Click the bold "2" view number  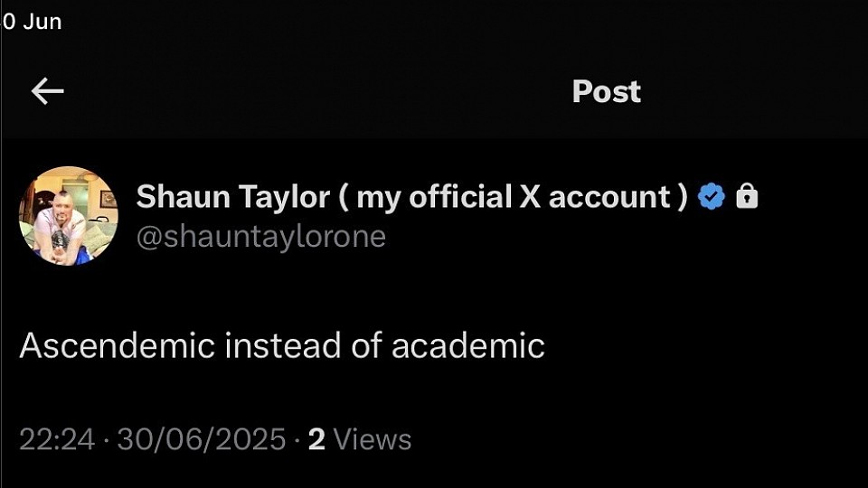click(x=316, y=439)
